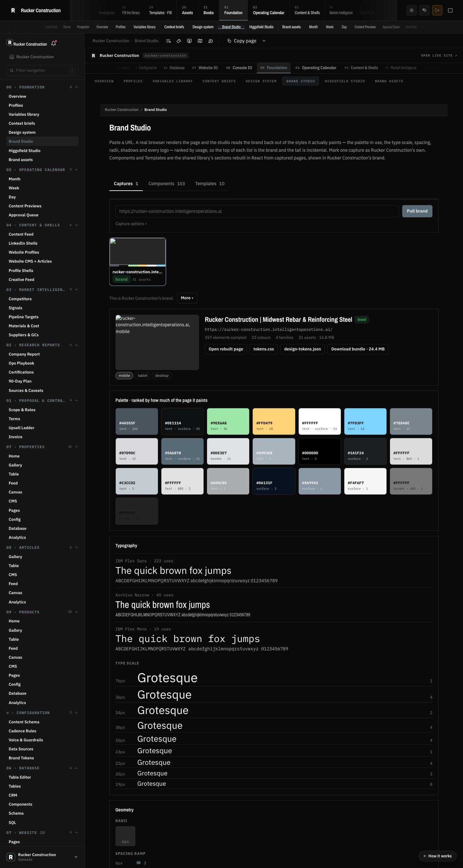Image resolution: width=463 pixels, height=868 pixels.
Task: Open the notifications bell
Action: tap(54, 43)
